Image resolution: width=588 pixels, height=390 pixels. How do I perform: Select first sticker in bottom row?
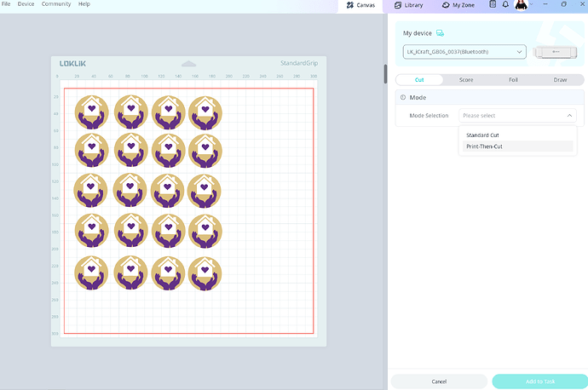(x=91, y=272)
